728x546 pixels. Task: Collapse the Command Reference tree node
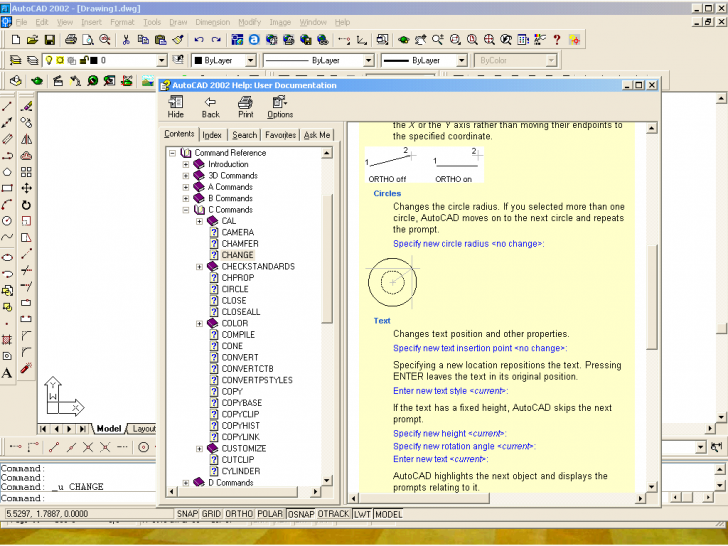173,153
